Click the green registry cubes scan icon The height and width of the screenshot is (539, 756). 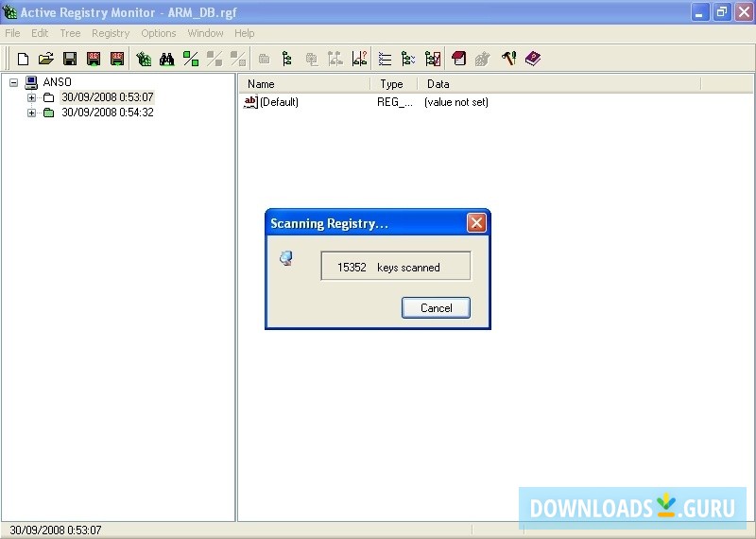(x=144, y=59)
